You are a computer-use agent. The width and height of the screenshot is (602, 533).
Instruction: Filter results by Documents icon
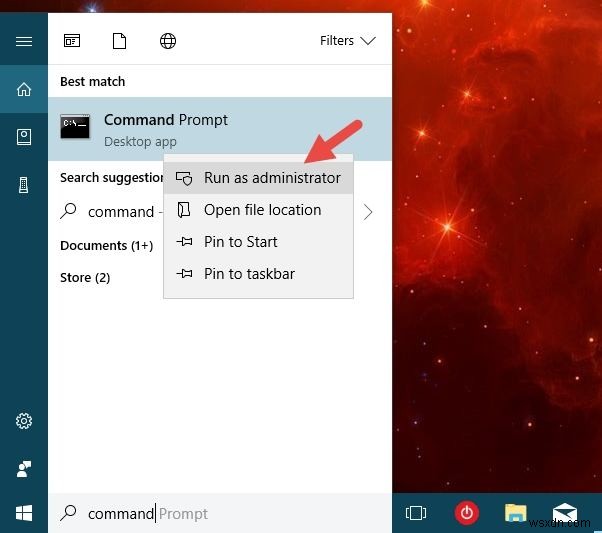(119, 41)
